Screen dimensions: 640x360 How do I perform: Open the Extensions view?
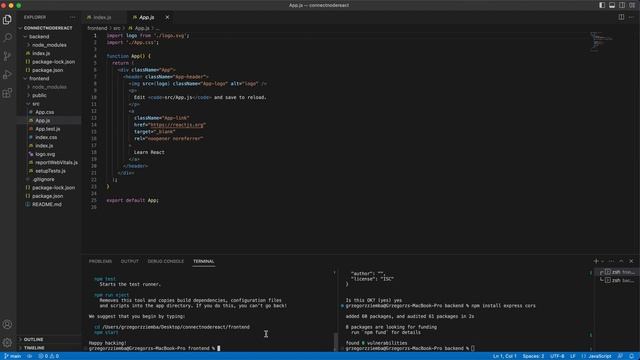[x=7, y=93]
